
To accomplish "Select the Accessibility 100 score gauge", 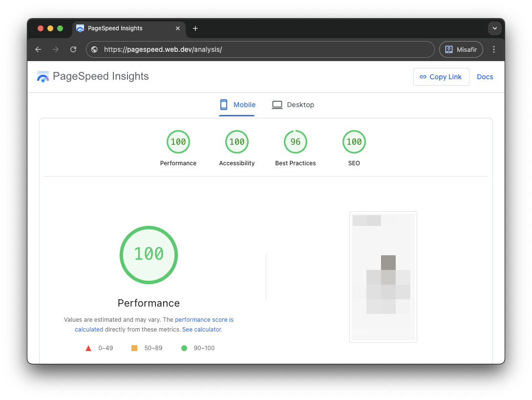I will (x=237, y=142).
